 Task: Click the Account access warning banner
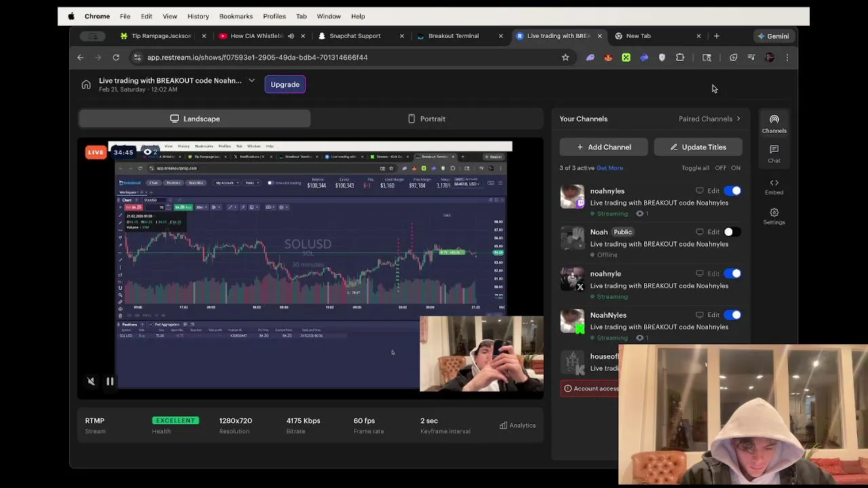click(x=590, y=388)
